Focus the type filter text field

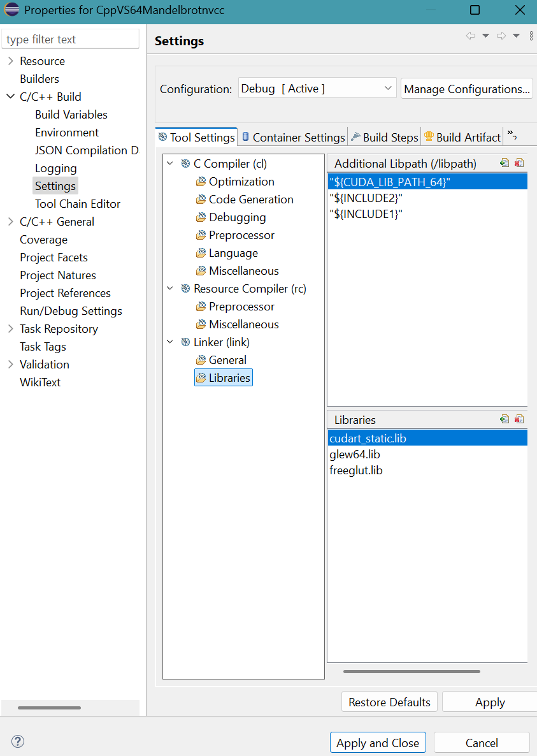click(70, 39)
